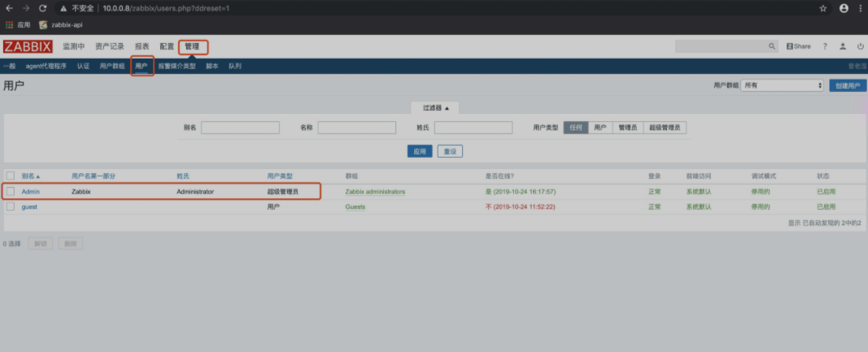The width and height of the screenshot is (868, 352).
Task: Bookmark this page with the star icon
Action: click(x=822, y=8)
